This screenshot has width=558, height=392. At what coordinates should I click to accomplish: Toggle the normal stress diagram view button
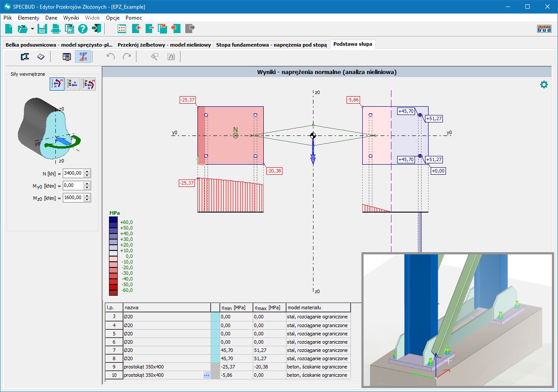(83, 57)
